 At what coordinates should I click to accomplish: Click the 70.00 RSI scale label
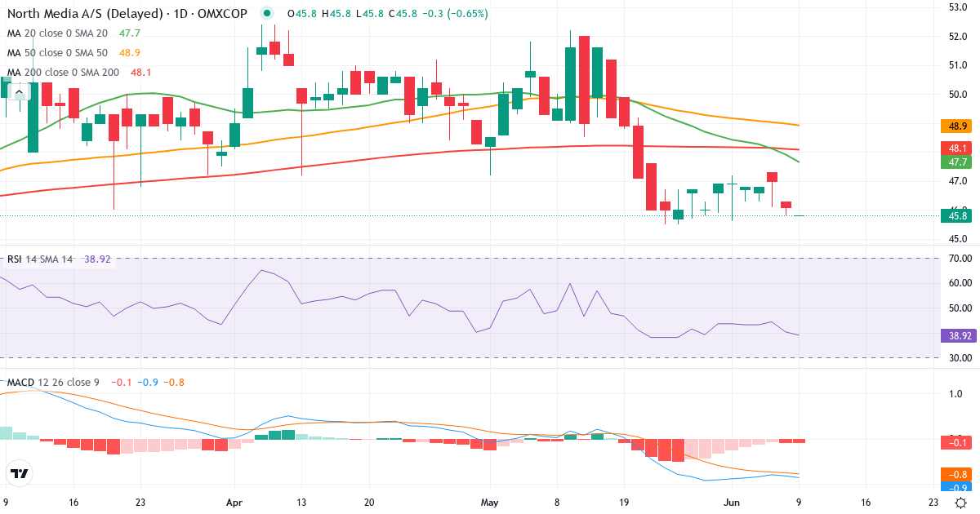960,258
